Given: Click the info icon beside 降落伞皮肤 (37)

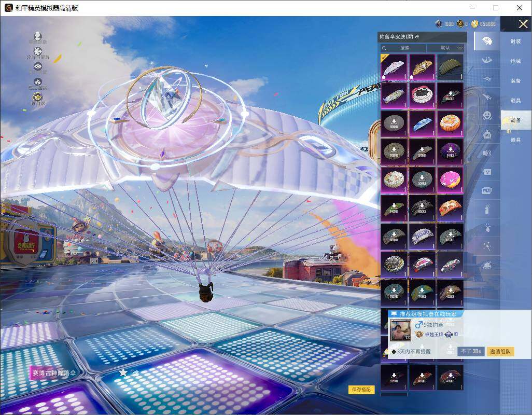Looking at the screenshot, I should [417, 37].
